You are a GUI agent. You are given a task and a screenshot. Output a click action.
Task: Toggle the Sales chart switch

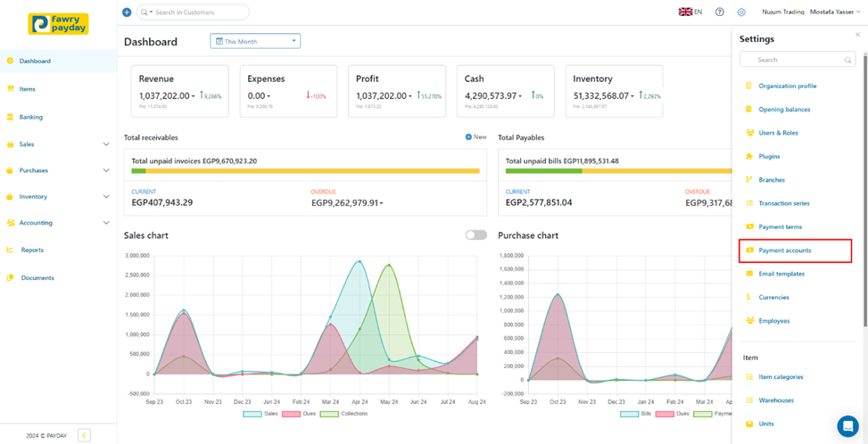pyautogui.click(x=475, y=235)
